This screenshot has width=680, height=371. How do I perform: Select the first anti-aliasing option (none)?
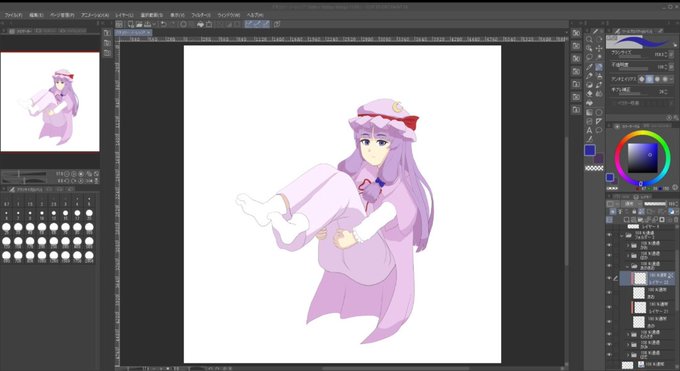(641, 79)
